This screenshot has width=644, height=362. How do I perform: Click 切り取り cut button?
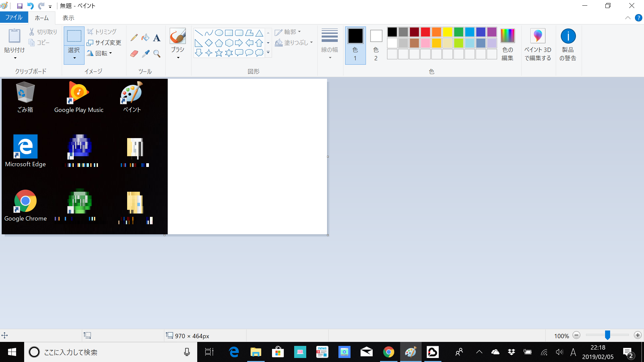coord(43,32)
